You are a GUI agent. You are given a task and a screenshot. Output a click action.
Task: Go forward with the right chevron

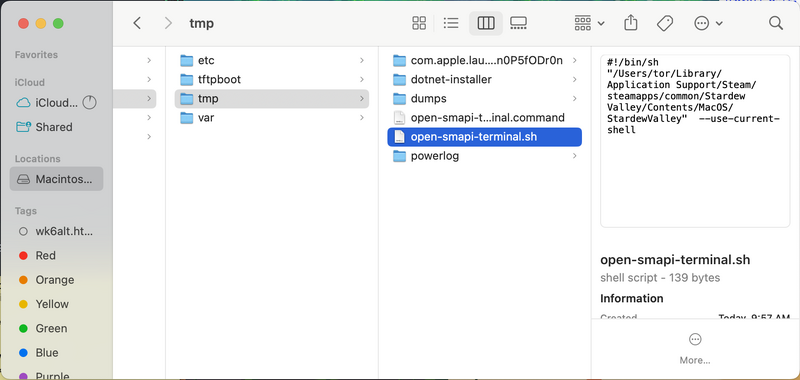[168, 23]
